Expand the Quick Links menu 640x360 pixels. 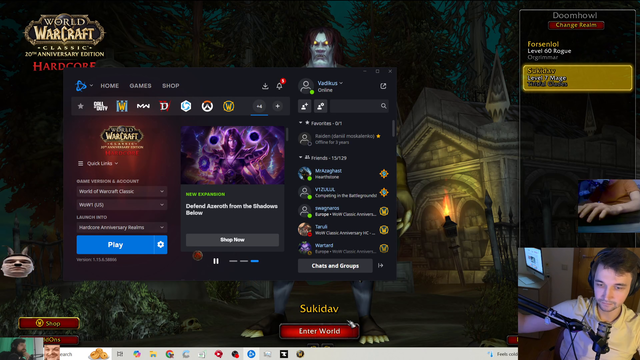(98, 163)
